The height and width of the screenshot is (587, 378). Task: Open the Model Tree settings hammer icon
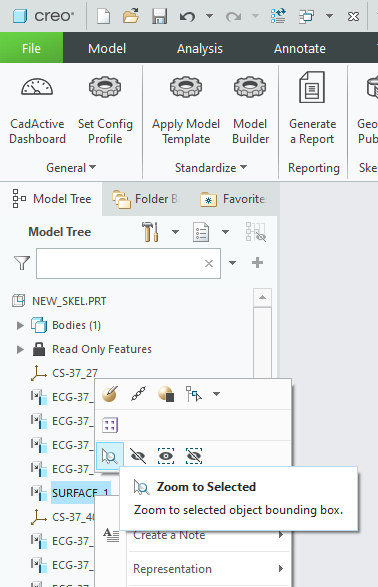coord(150,232)
